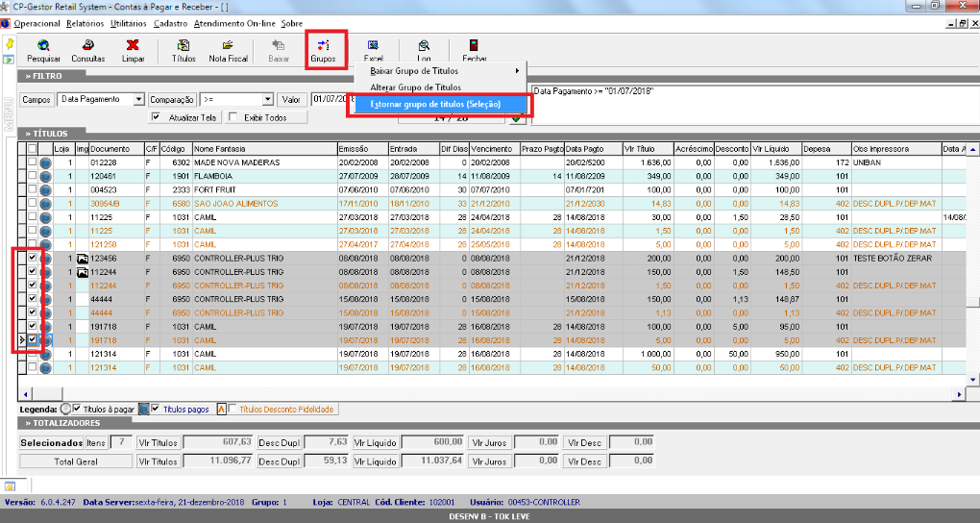Click the Vlr Líquido column header
The height and width of the screenshot is (523, 980).
tap(775, 149)
